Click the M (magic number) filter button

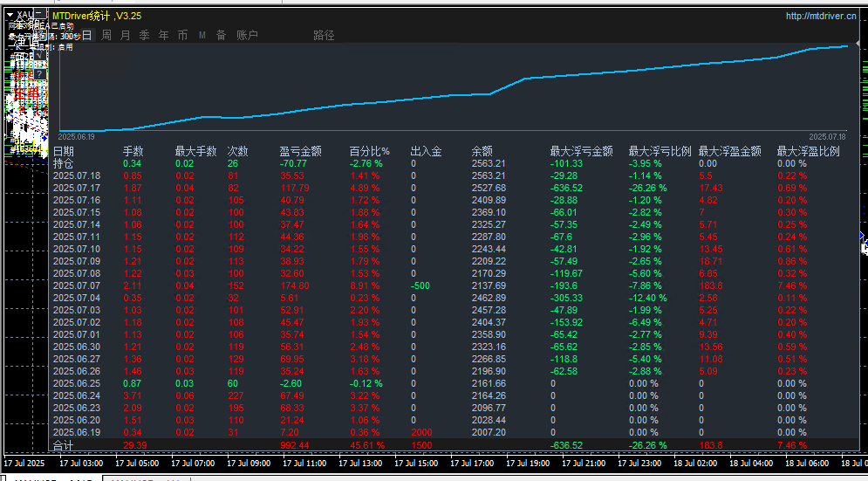pos(202,35)
